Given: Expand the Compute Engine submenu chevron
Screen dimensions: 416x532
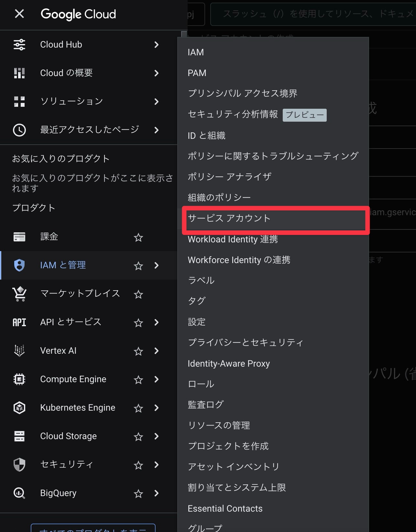Looking at the screenshot, I should pyautogui.click(x=157, y=379).
